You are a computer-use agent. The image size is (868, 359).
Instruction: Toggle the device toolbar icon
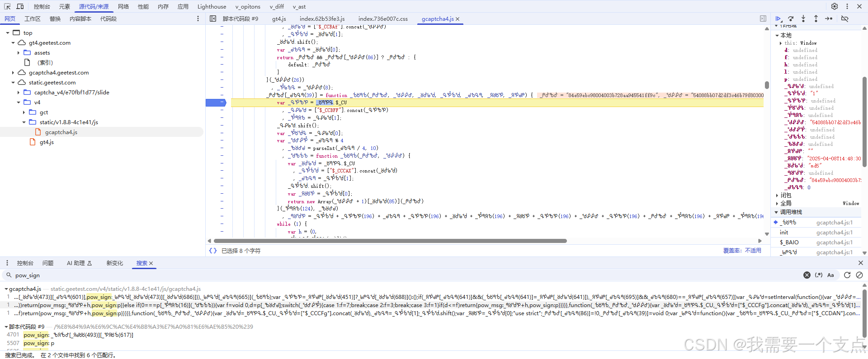[x=20, y=6]
